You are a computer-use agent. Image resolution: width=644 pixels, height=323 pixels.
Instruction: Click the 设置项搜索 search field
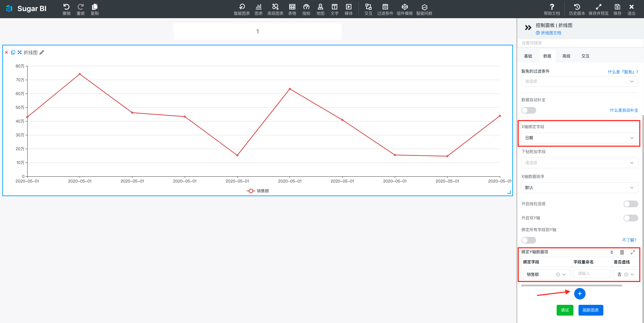tap(581, 43)
